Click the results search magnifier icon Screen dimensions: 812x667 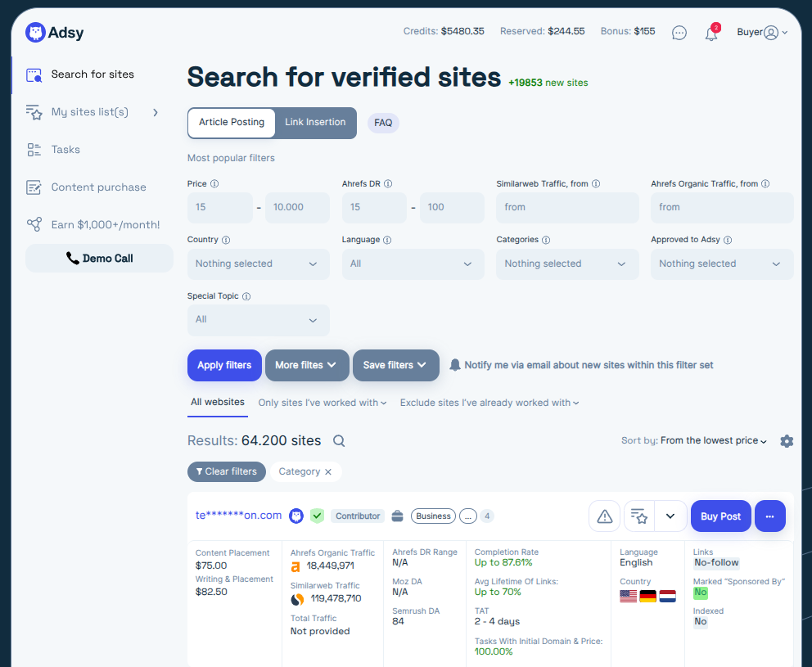coord(339,441)
